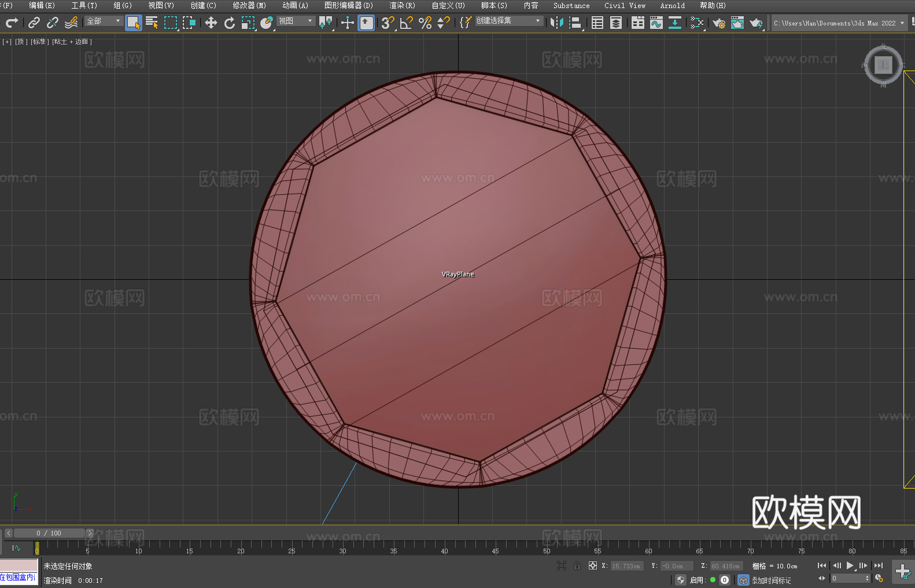Click the [粘土 + 边面] display mode label
The image size is (915, 588).
tap(72, 42)
